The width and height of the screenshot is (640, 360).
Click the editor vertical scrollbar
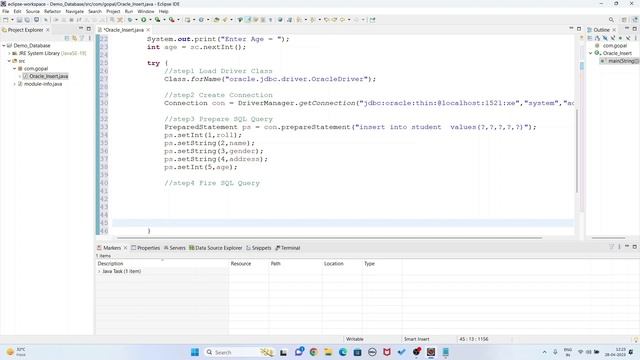pos(577,151)
